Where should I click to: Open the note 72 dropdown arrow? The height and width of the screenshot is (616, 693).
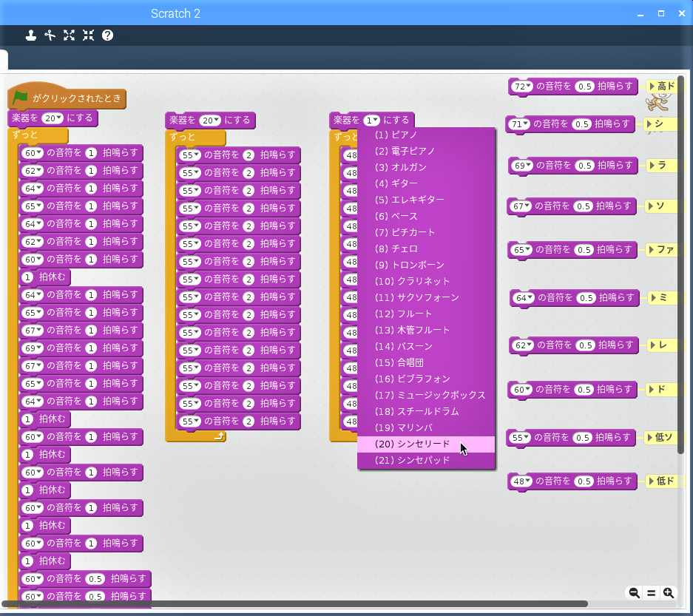(528, 87)
